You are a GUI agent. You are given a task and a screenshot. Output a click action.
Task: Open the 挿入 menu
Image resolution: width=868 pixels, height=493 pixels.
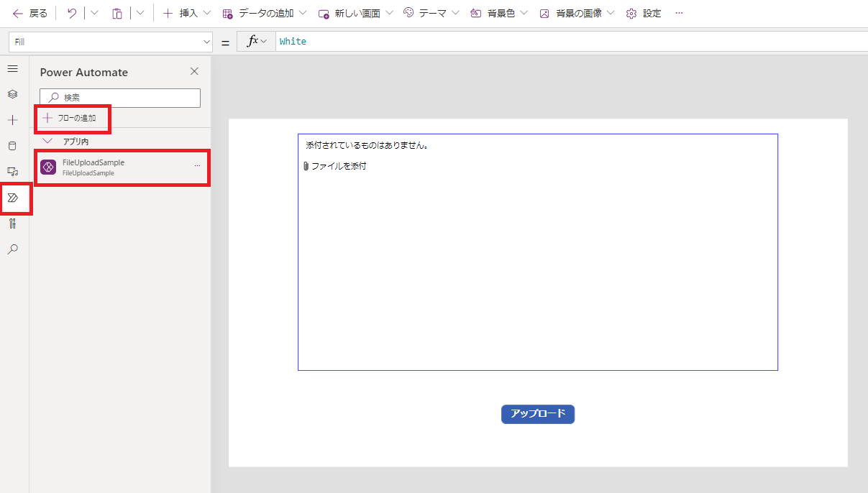click(187, 13)
